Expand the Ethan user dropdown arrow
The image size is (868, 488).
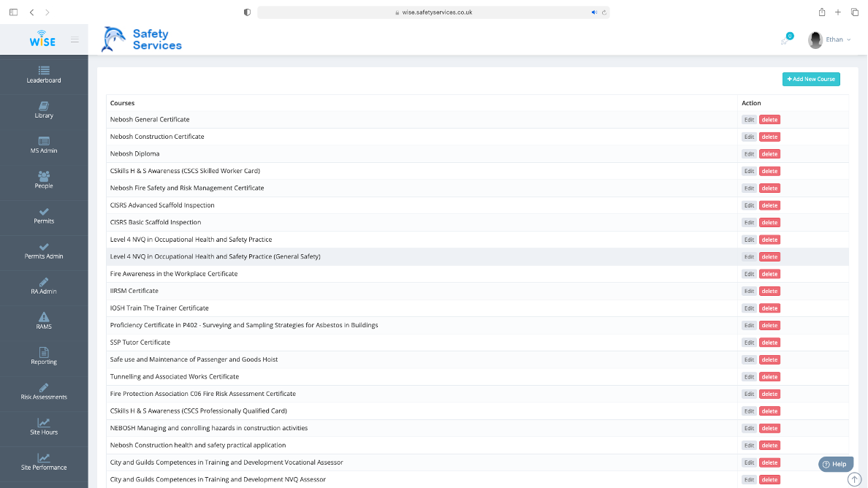pyautogui.click(x=848, y=40)
